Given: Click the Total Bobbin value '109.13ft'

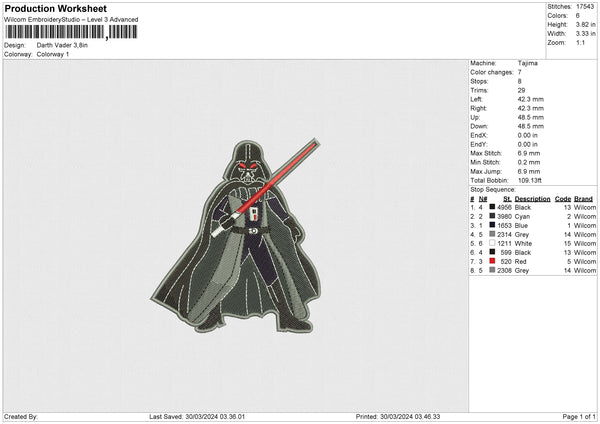Looking at the screenshot, I should 532,180.
